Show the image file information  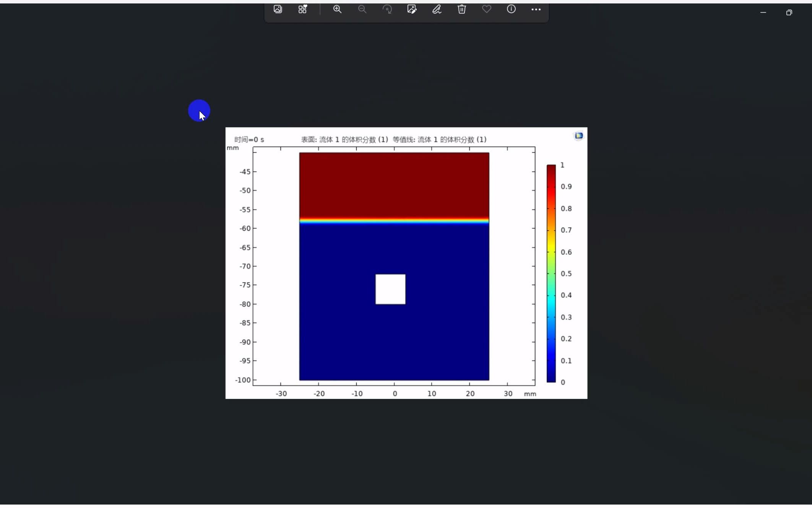pos(512,10)
